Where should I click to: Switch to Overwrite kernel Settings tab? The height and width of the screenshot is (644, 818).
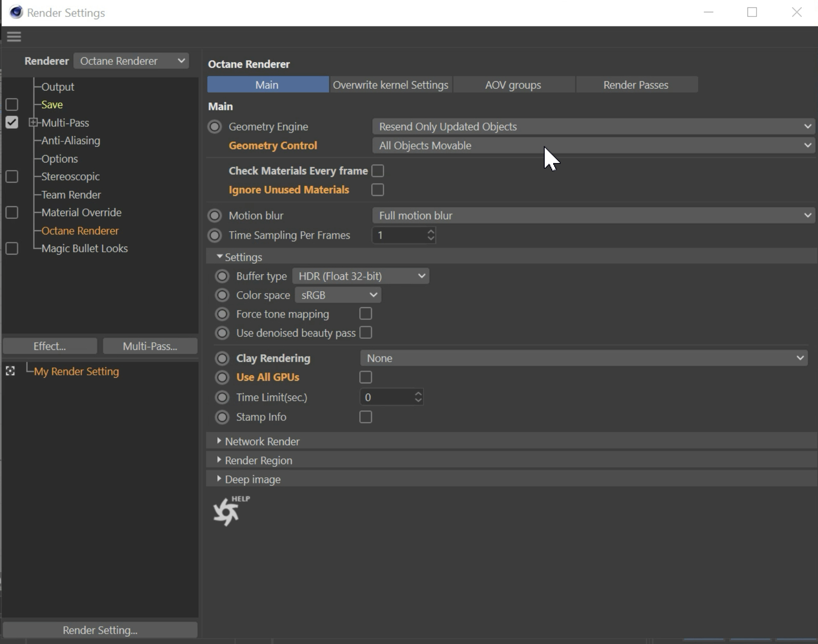click(391, 85)
